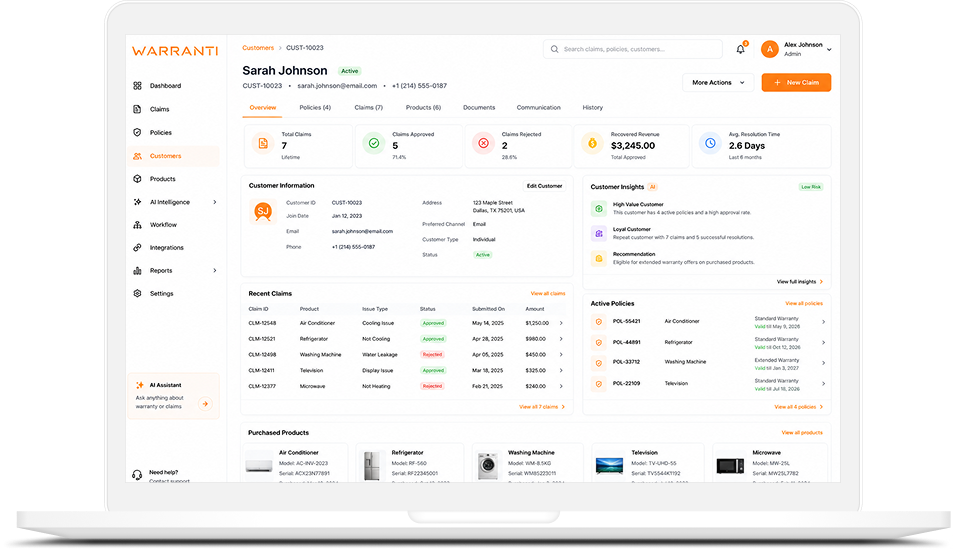Click the Customers breadcrumb link
953x549 pixels.
(x=258, y=48)
